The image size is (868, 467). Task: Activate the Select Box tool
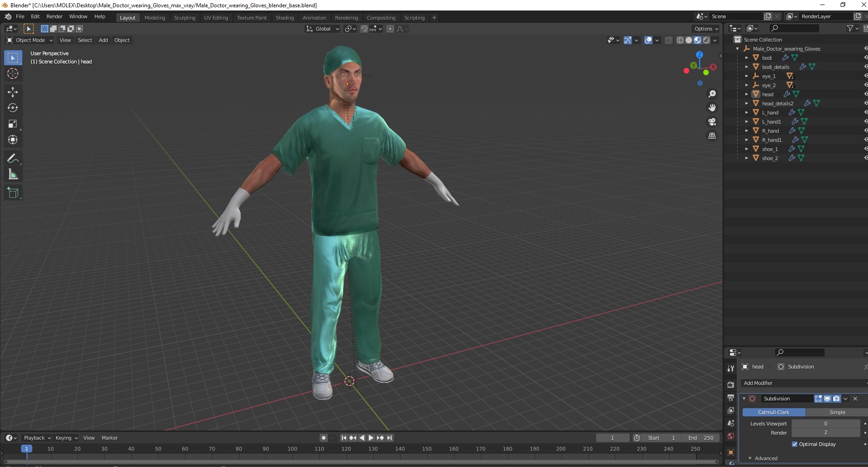[13, 58]
